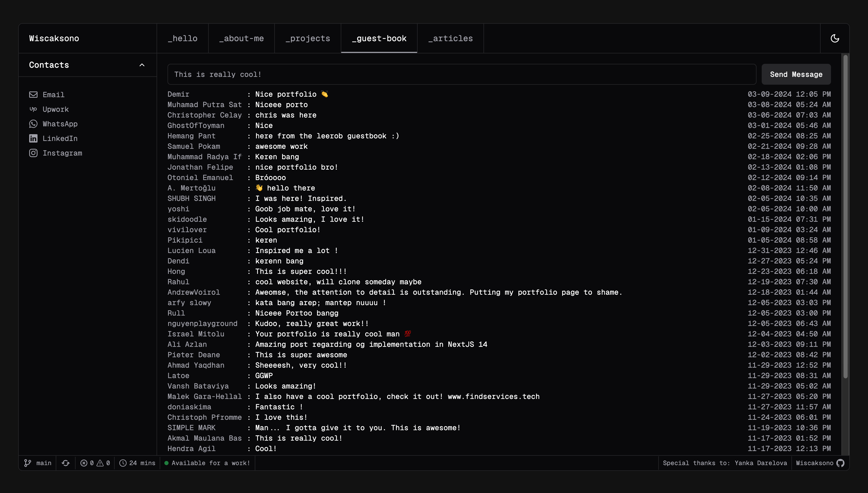Screen dimensions: 868x493
Task: Open the _articles tab
Action: tap(450, 39)
